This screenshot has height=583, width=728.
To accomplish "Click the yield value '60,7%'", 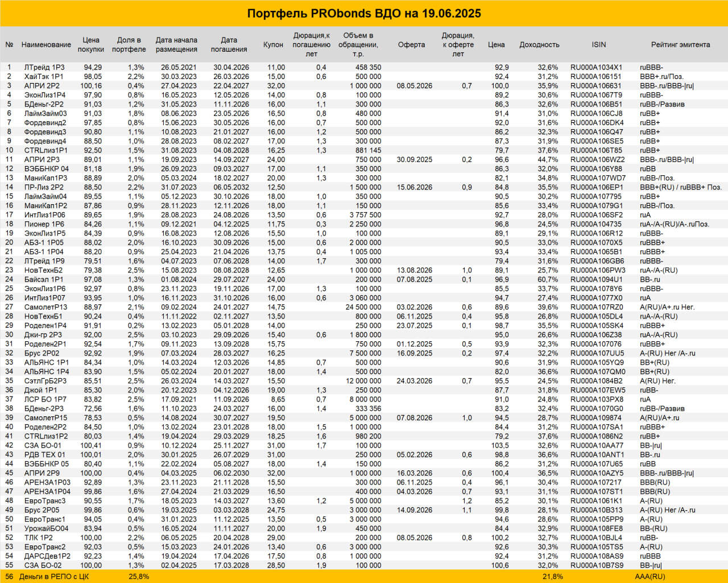I will point(548,279).
